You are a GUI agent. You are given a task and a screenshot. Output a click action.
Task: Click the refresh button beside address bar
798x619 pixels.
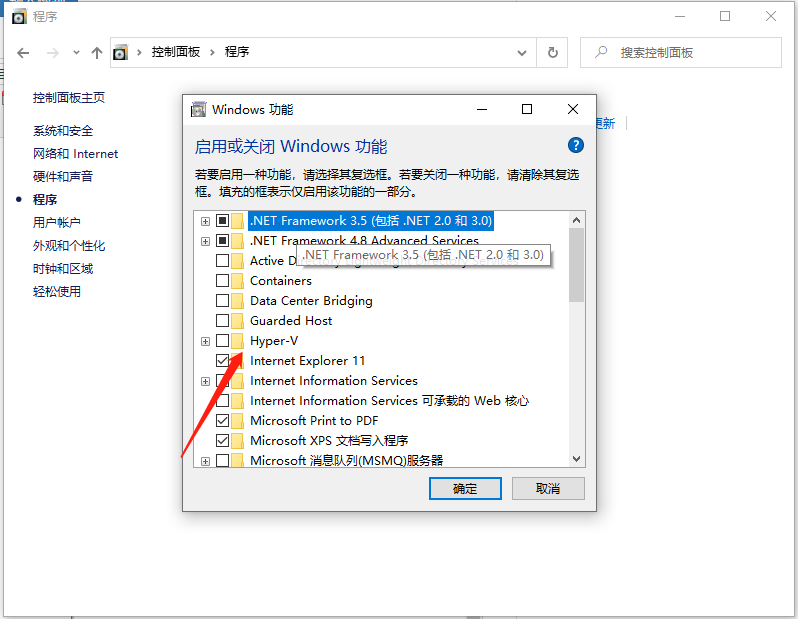[552, 52]
